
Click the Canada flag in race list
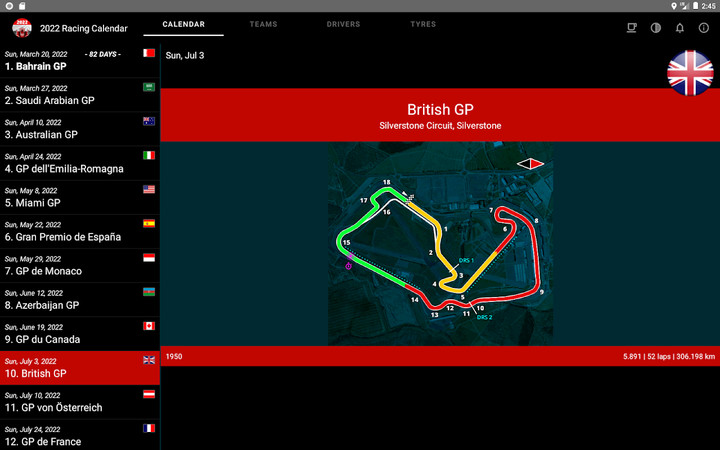[x=149, y=326]
